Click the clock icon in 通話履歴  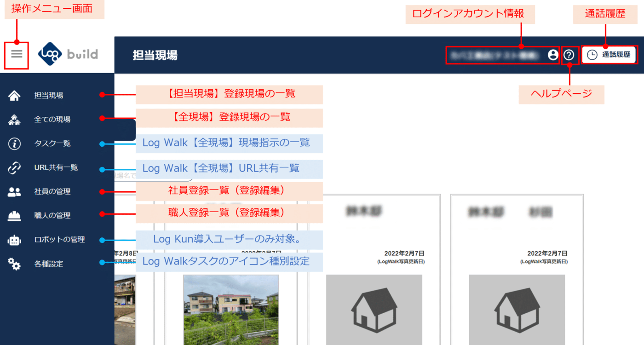click(x=592, y=55)
